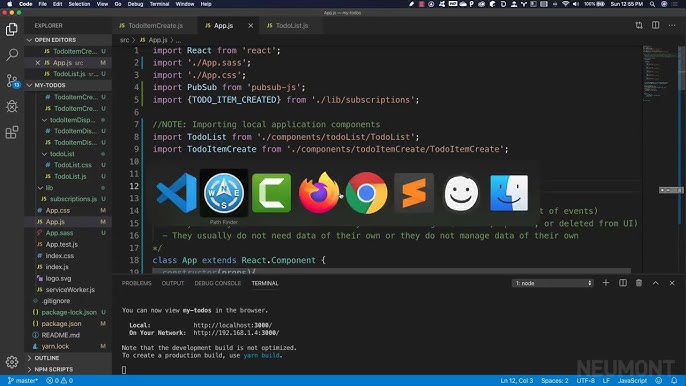Select Visual Studio Code in app switcher
Screen dimensions: 686x386
point(177,193)
